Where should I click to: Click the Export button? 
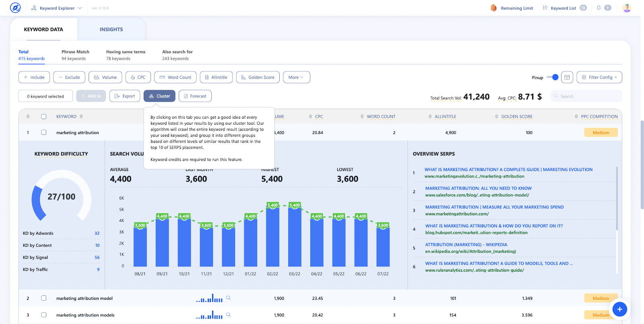click(x=125, y=96)
